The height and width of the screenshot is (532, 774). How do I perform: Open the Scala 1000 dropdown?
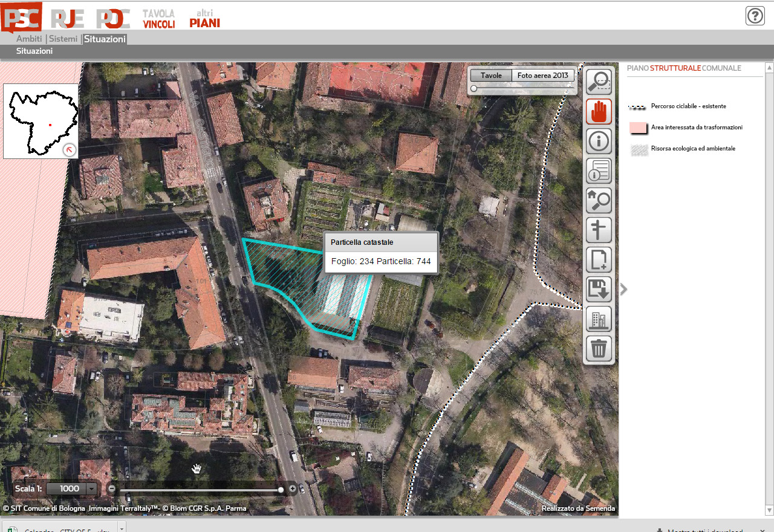pyautogui.click(x=91, y=489)
